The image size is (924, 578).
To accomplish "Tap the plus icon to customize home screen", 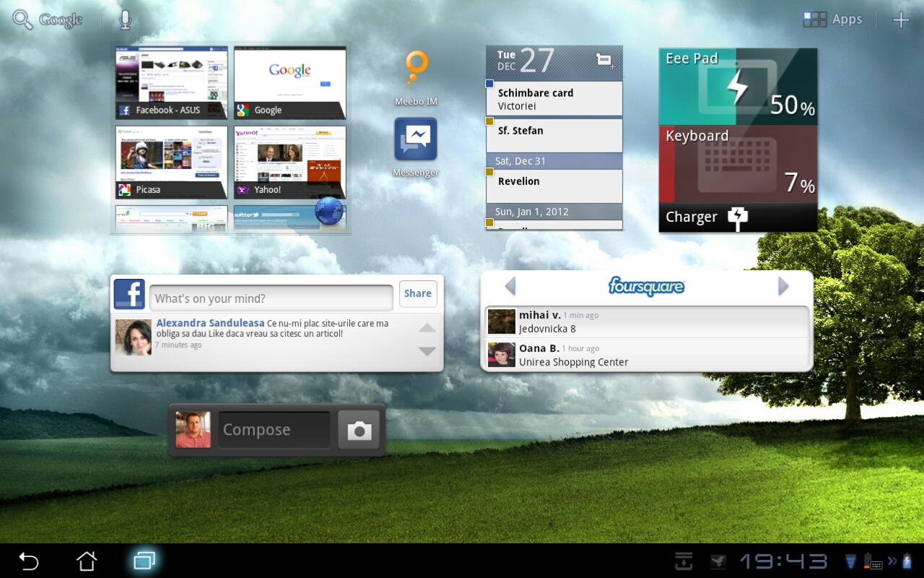I will [901, 20].
